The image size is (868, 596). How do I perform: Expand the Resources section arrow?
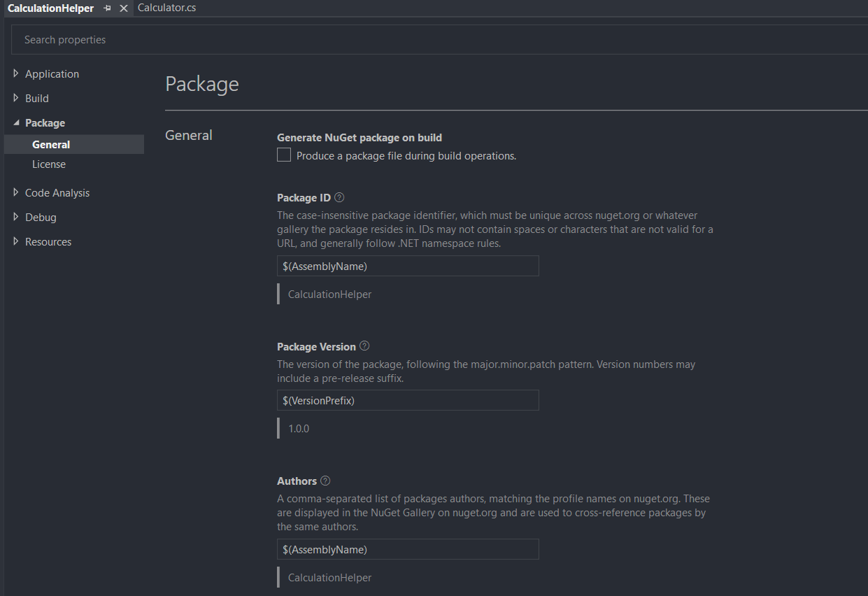pos(16,242)
